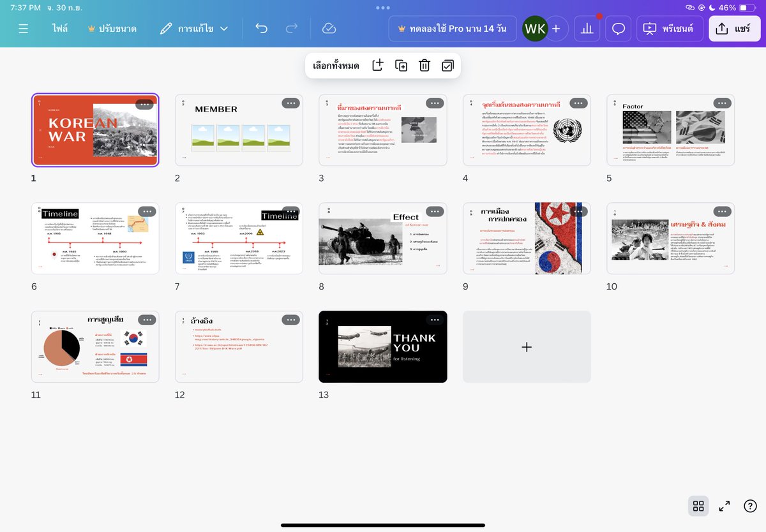Open options menu on Effect slide 8
The width and height of the screenshot is (766, 532).
coord(435,212)
